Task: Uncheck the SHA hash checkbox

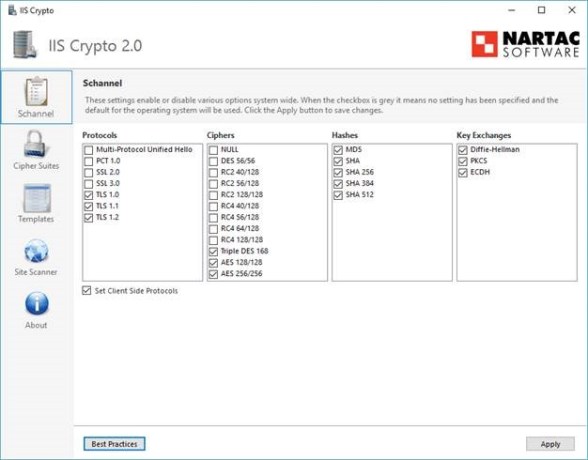Action: 338,161
